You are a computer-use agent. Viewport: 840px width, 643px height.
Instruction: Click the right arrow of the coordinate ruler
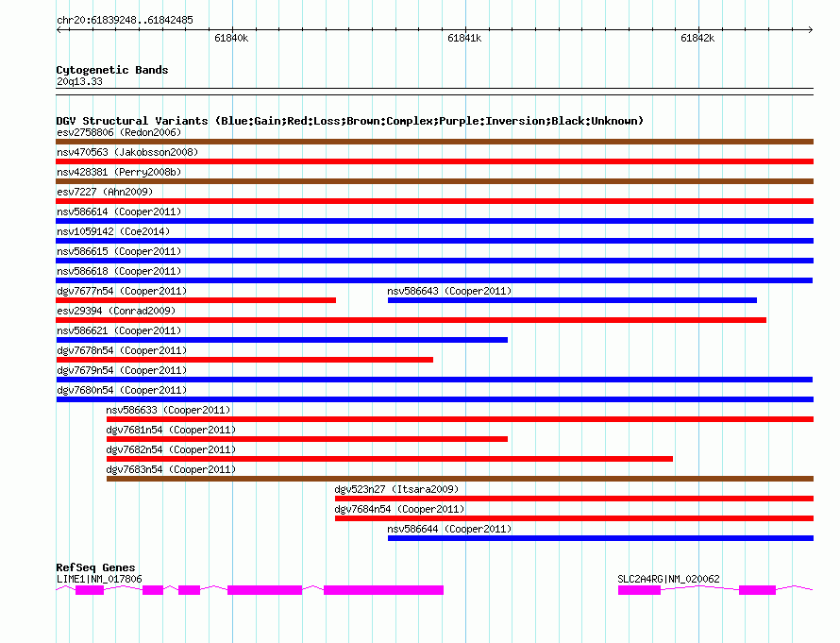coord(811,29)
